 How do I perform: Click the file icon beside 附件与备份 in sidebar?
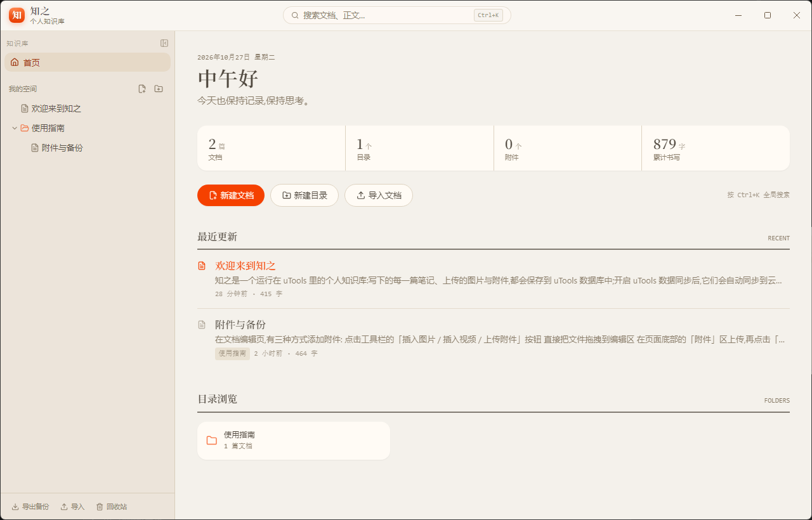[35, 148]
